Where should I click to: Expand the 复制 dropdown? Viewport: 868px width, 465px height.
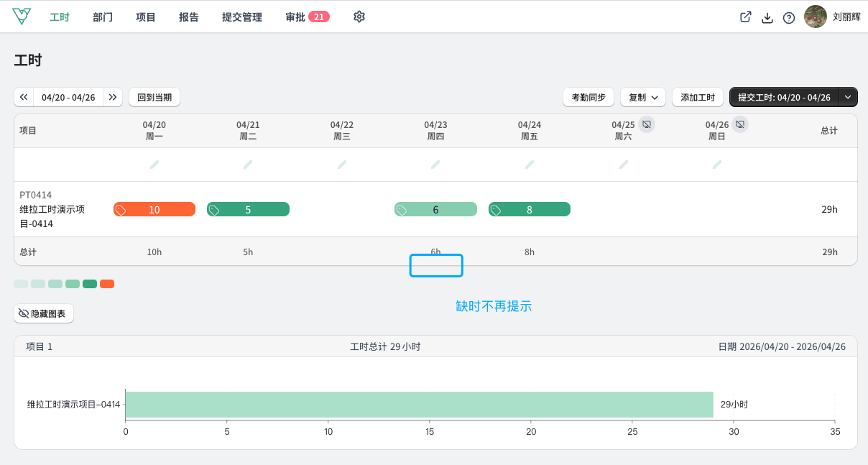coord(643,97)
